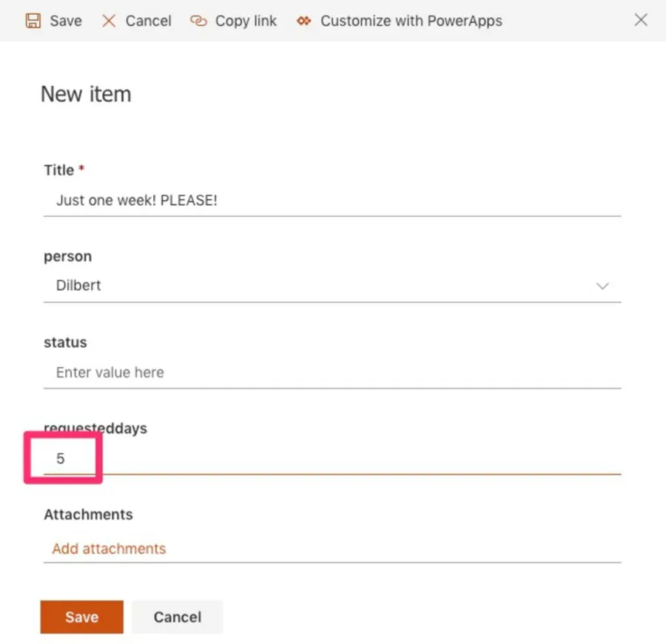Click the Copy link command label
The height and width of the screenshot is (644, 666).
click(246, 21)
